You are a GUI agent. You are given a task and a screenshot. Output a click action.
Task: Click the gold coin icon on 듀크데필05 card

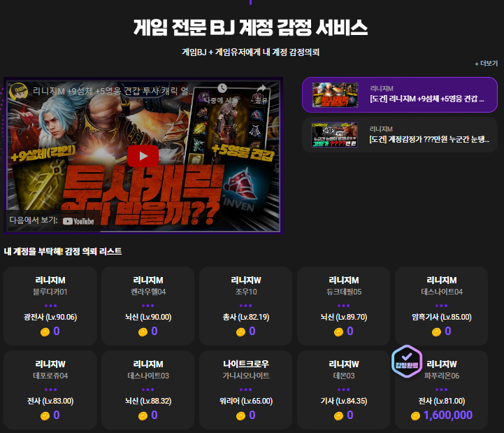click(x=338, y=332)
